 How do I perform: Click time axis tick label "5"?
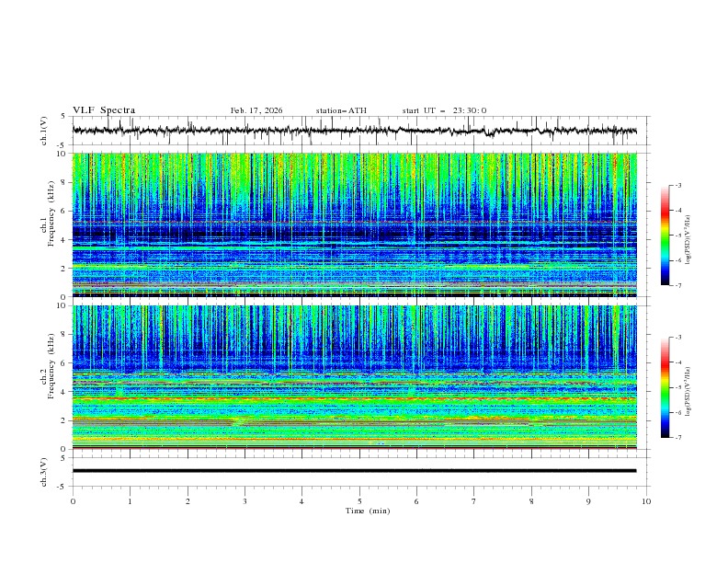(x=359, y=501)
